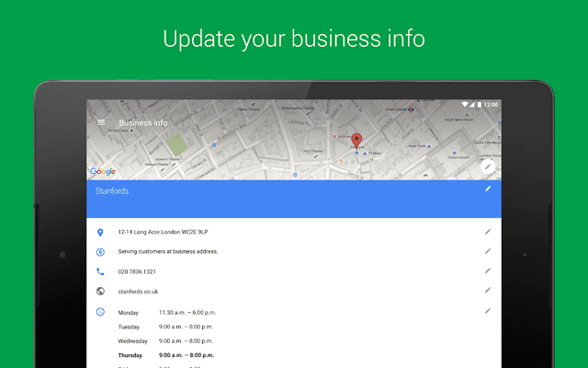Tap the battery status icon
The height and width of the screenshot is (368, 588).
[x=479, y=104]
